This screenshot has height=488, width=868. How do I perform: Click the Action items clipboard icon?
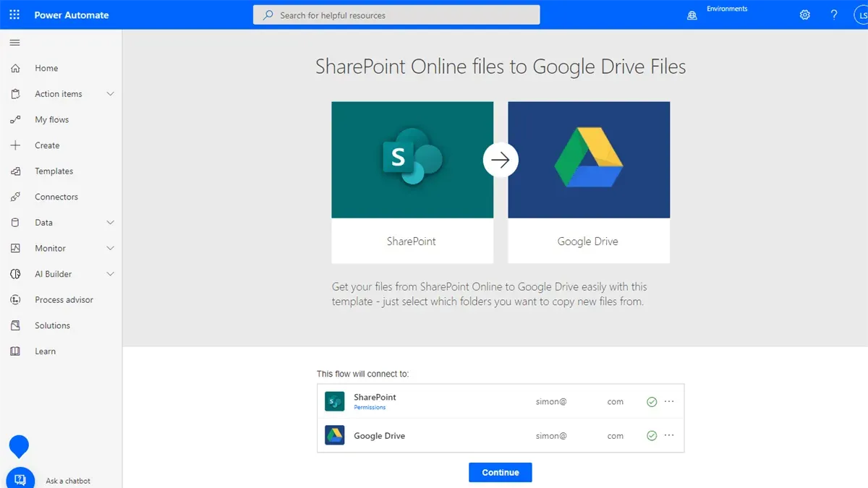point(16,94)
